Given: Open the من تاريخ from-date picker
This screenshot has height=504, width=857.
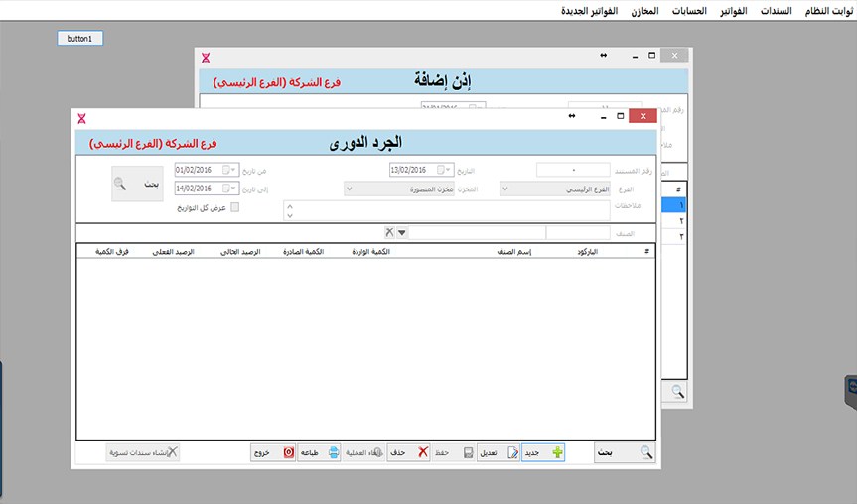Looking at the screenshot, I should point(235,170).
